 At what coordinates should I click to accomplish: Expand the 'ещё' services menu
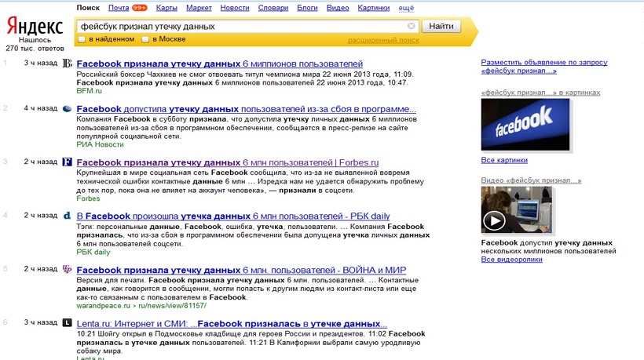406,8
